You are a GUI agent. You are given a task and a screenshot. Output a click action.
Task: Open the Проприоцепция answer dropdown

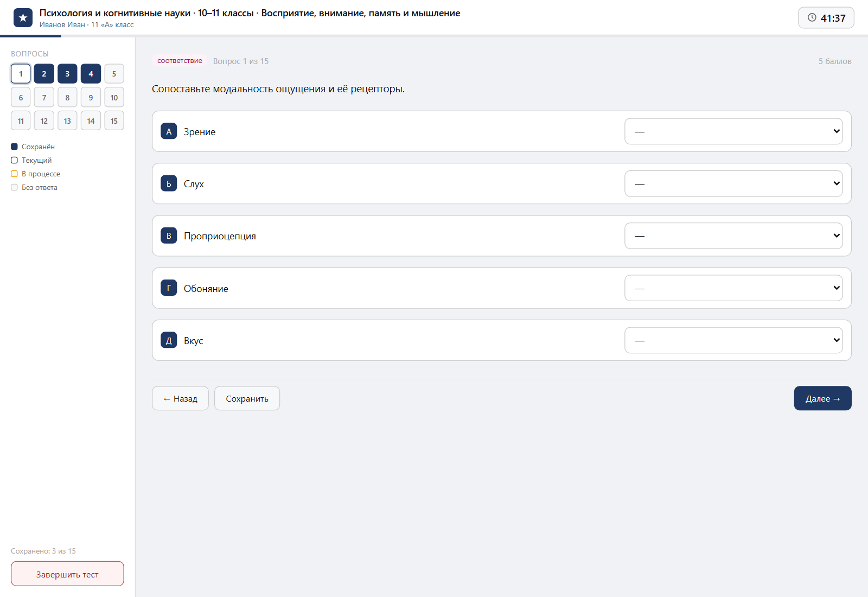733,236
